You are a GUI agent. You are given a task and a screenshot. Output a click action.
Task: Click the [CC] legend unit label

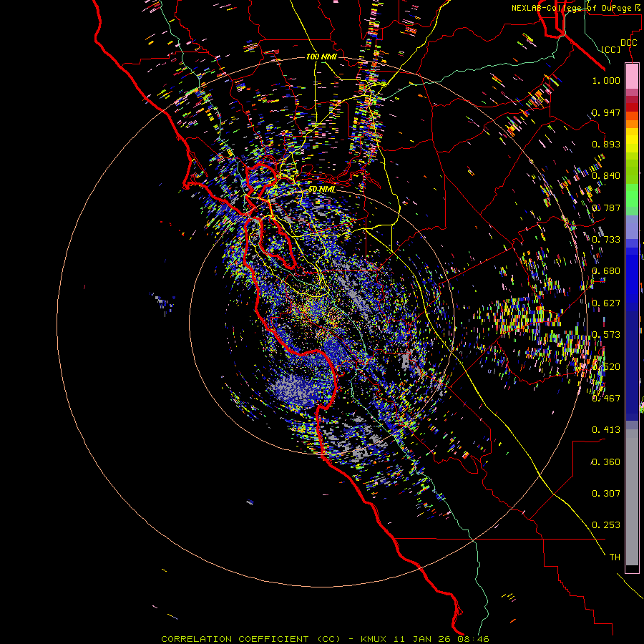(611, 49)
